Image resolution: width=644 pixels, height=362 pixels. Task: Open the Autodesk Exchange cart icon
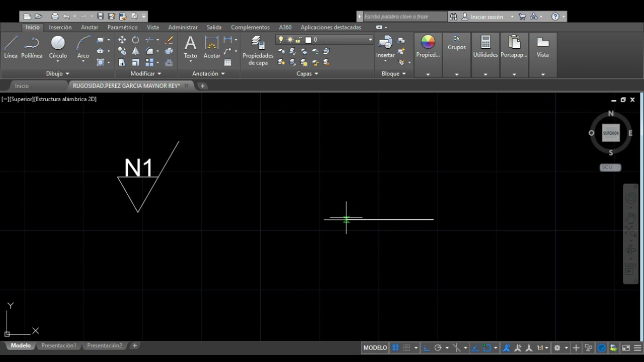point(522,17)
